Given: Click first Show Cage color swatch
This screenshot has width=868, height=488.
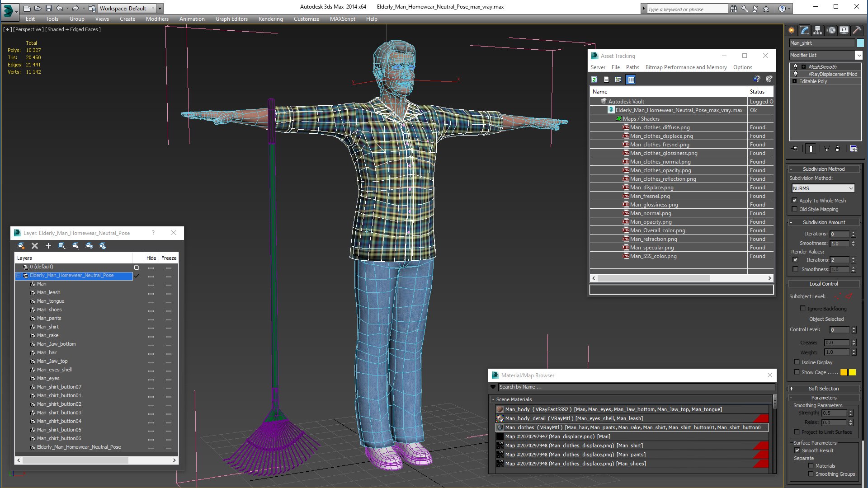Looking at the screenshot, I should coord(844,372).
